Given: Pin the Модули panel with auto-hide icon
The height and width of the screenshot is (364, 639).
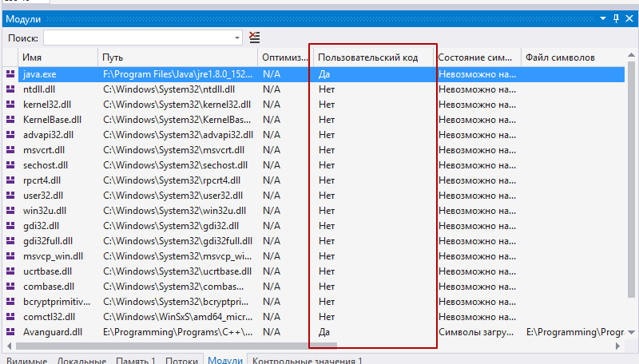Looking at the screenshot, I should point(616,18).
